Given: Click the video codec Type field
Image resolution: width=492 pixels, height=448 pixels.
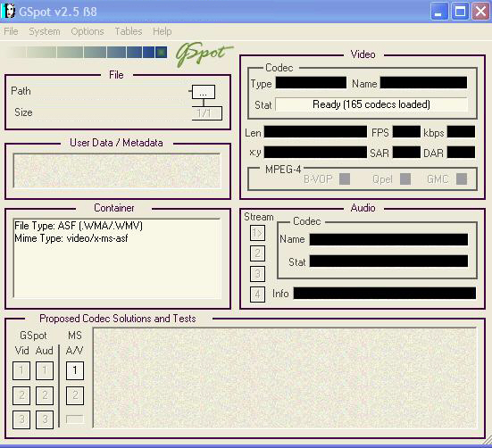Looking at the screenshot, I should point(311,83).
